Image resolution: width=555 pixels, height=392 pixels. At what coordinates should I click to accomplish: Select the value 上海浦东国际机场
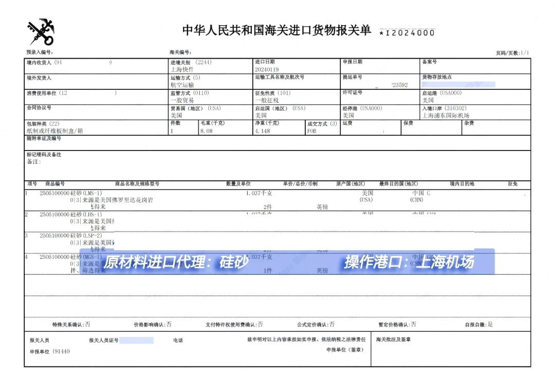(x=446, y=115)
